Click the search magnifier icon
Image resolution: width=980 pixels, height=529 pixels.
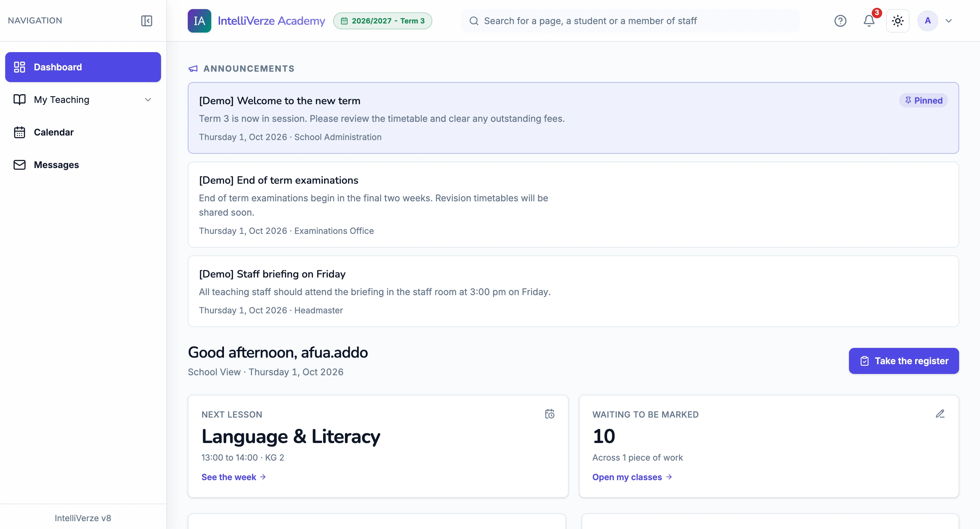[474, 21]
